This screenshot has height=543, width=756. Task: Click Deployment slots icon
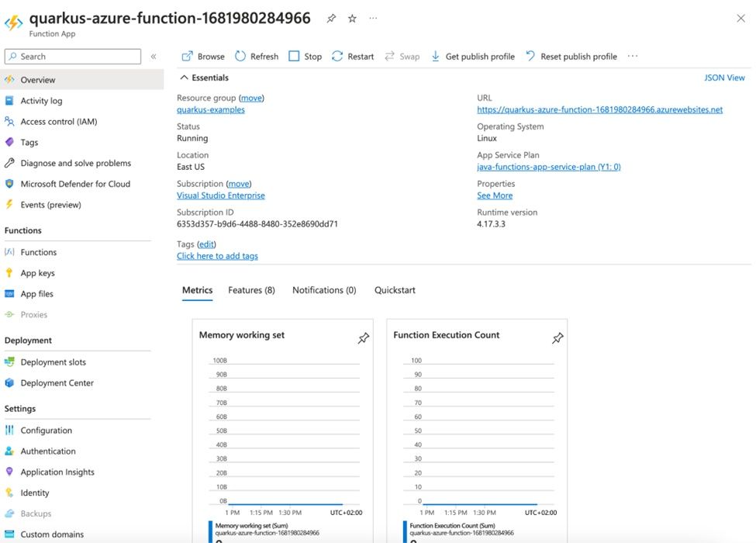point(9,361)
